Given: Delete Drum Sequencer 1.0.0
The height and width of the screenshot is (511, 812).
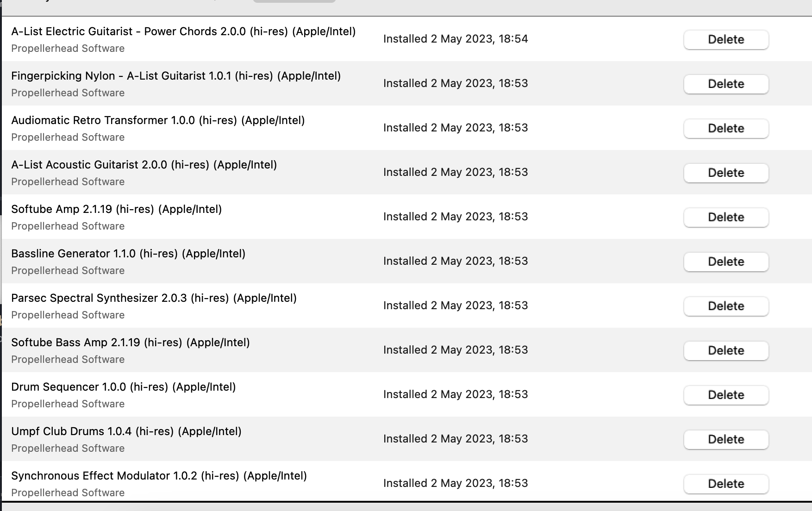Looking at the screenshot, I should point(726,395).
